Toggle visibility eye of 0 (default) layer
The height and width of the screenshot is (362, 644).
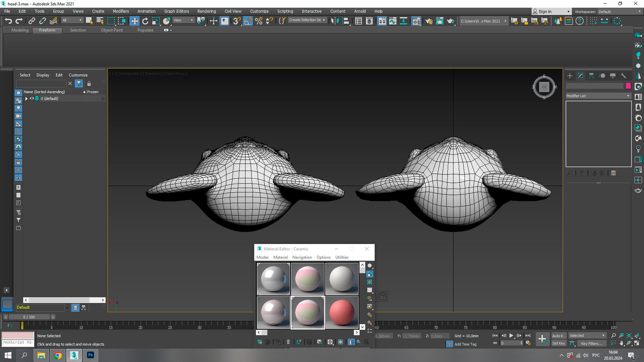point(31,98)
